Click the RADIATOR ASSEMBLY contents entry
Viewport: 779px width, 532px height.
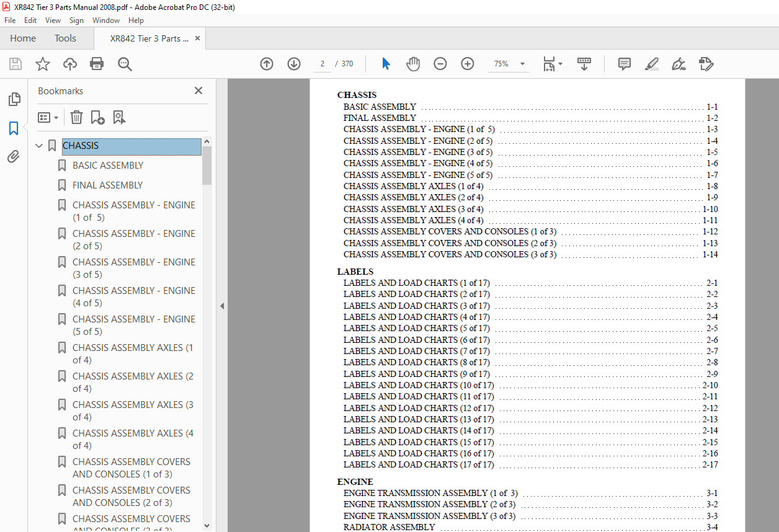(530, 527)
